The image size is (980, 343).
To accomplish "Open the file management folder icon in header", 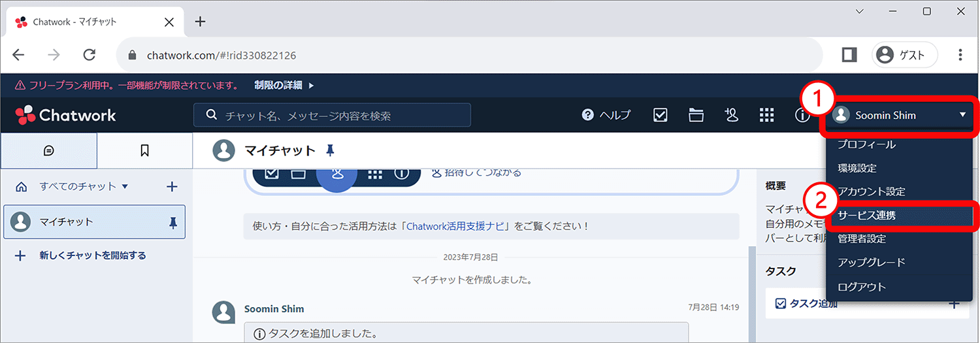I will click(x=696, y=115).
